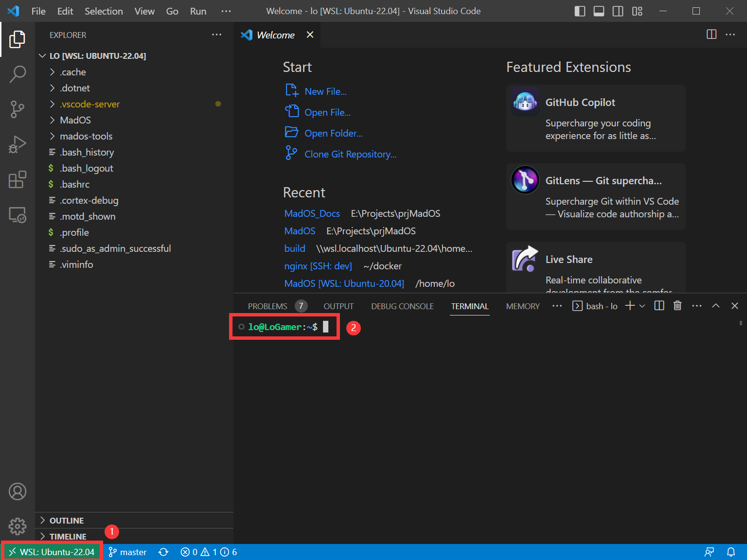747x560 pixels.
Task: Switch to the MEMORY panel tab
Action: click(523, 306)
